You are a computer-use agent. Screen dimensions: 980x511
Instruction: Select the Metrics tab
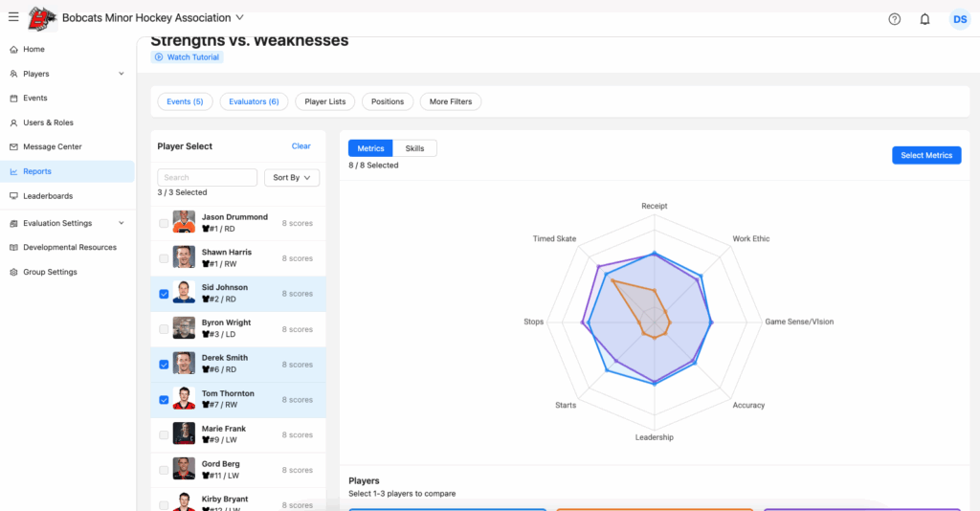[x=370, y=148]
